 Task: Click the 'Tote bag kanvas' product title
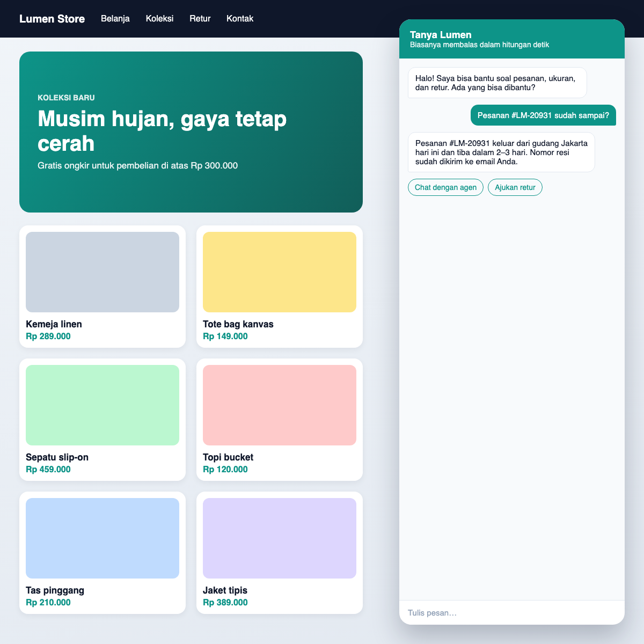pos(238,324)
